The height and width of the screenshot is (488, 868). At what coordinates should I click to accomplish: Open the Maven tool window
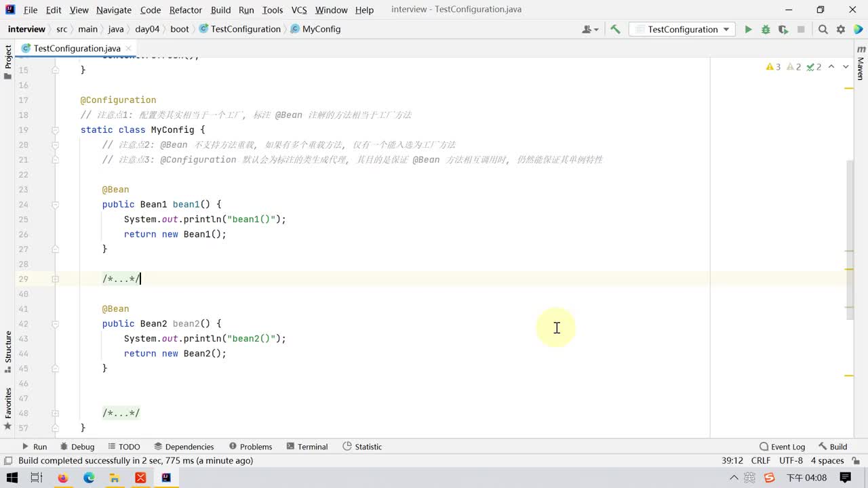point(861,64)
